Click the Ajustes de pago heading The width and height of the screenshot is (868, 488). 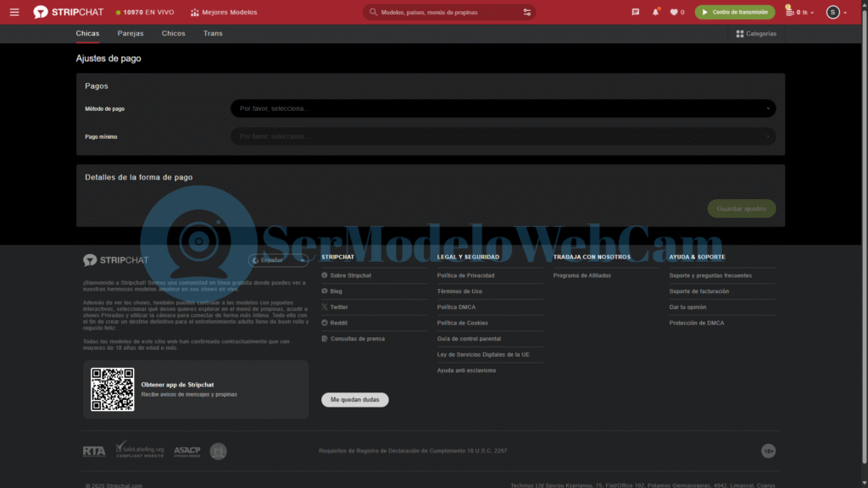point(108,58)
